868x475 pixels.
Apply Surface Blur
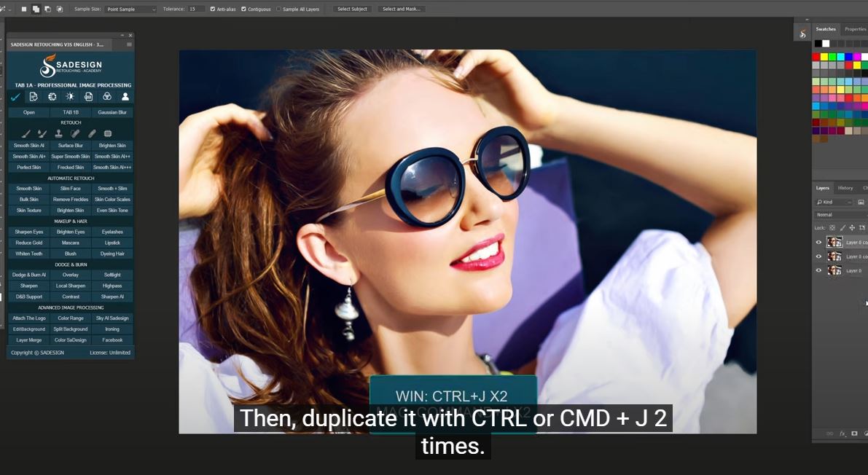click(70, 146)
